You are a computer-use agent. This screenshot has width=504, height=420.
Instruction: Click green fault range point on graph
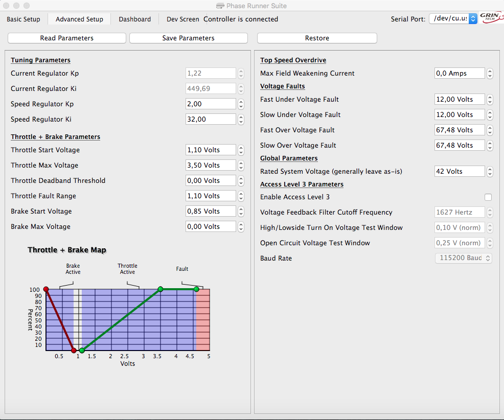click(x=196, y=289)
